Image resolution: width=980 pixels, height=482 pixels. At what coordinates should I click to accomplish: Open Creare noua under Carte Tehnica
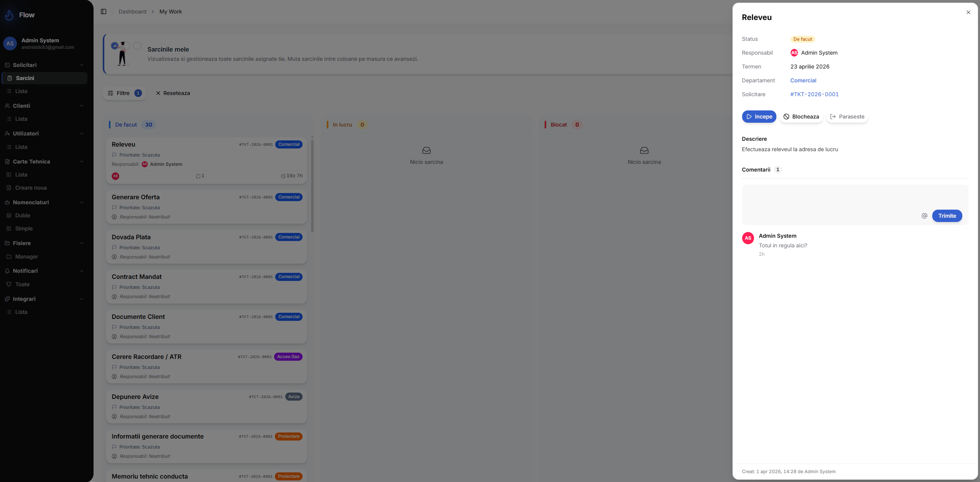[31, 188]
